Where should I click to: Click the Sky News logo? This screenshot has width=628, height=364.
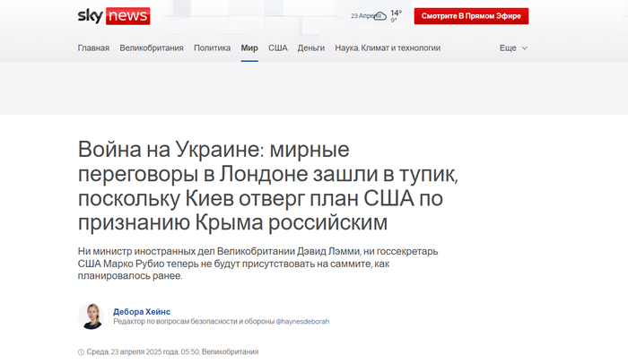coord(114,16)
